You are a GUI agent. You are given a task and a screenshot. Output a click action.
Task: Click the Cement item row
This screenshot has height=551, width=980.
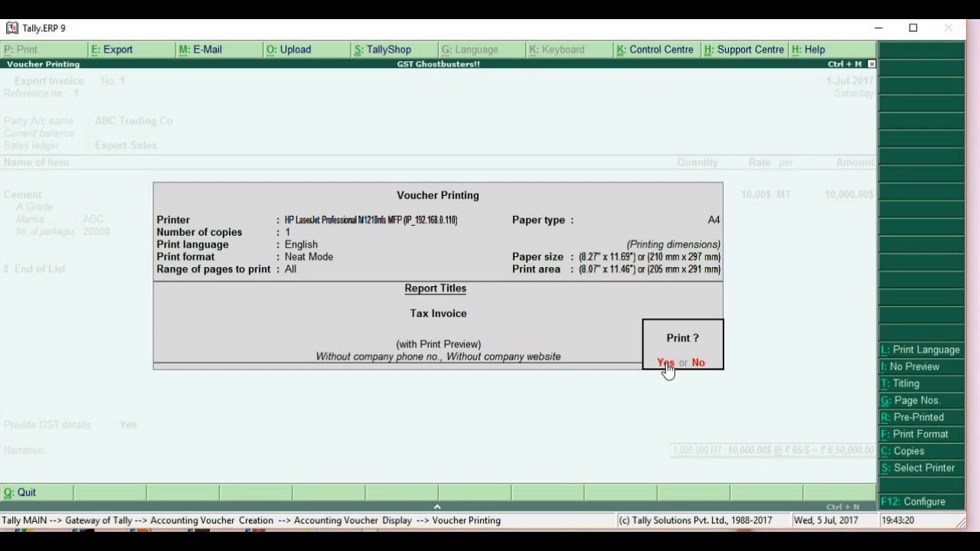[438, 195]
